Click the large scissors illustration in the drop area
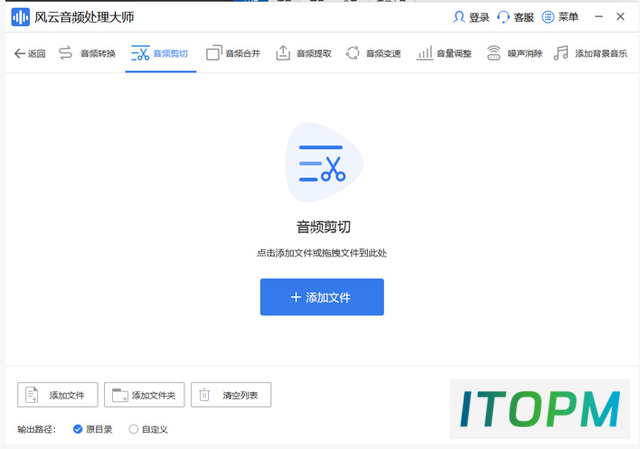Screen dimensions: 640x449 (324, 162)
